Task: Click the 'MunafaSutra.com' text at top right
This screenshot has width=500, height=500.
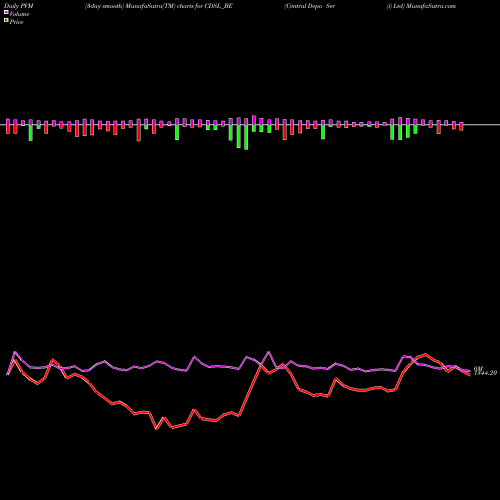Action: [430, 6]
